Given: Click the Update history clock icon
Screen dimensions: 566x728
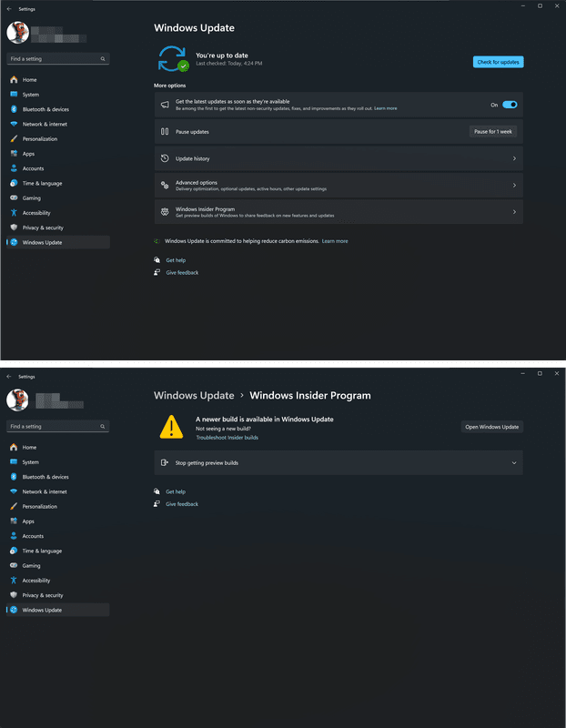Looking at the screenshot, I should pyautogui.click(x=165, y=158).
